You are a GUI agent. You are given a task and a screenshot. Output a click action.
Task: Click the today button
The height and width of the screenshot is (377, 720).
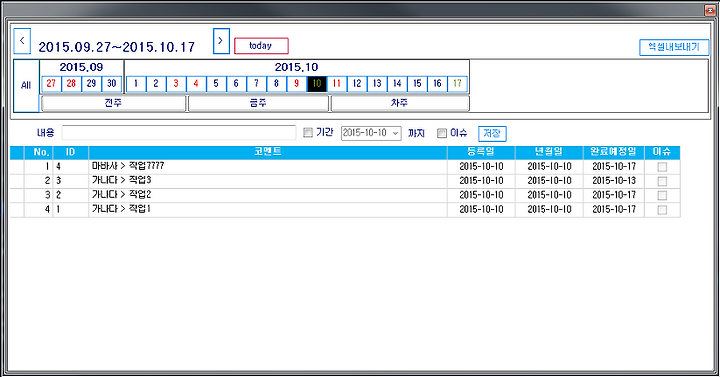261,46
